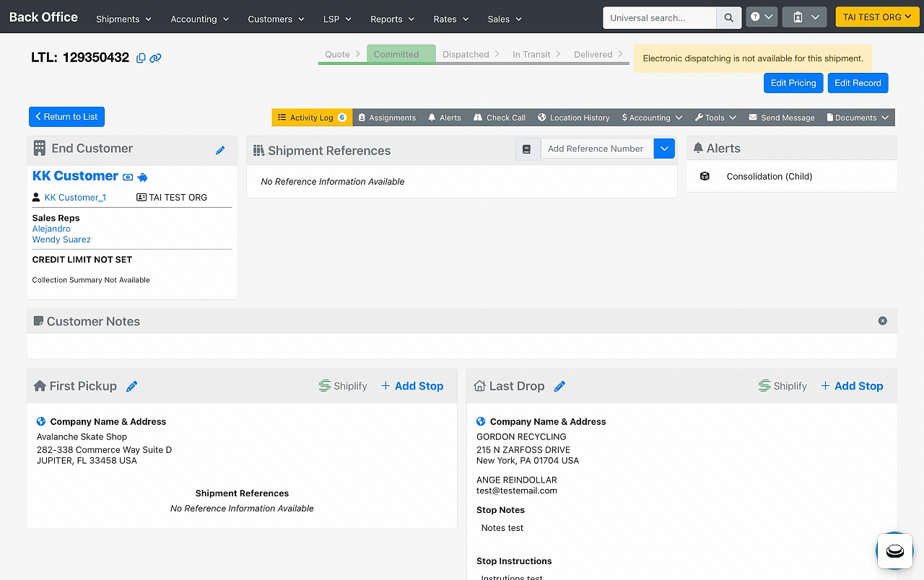Expand the Rates menu
The image size is (924, 580).
451,19
